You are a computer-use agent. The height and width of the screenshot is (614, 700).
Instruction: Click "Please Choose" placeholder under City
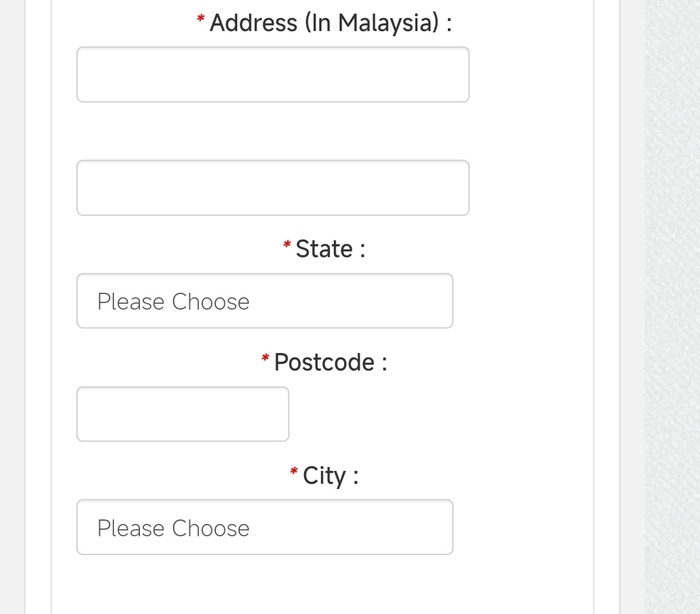click(x=173, y=528)
